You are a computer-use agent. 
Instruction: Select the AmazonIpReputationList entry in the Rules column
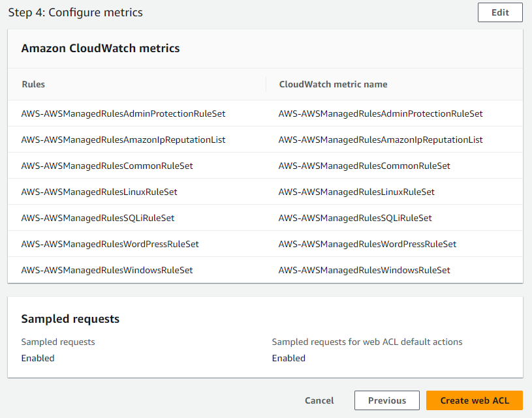click(x=123, y=140)
